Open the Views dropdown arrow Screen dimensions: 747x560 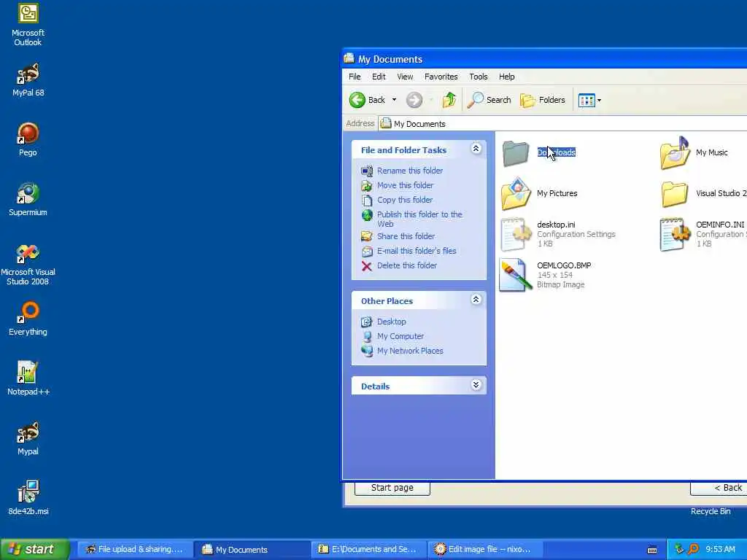point(600,101)
